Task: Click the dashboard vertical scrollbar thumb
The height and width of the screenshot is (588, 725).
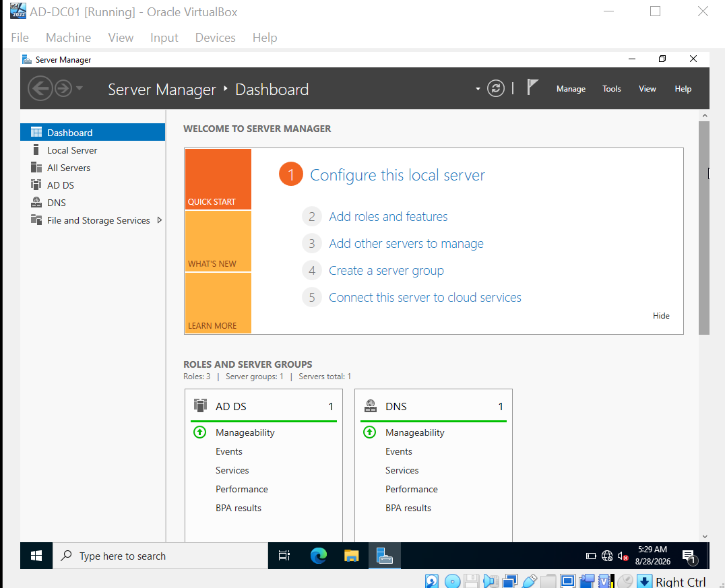Action: click(703, 228)
